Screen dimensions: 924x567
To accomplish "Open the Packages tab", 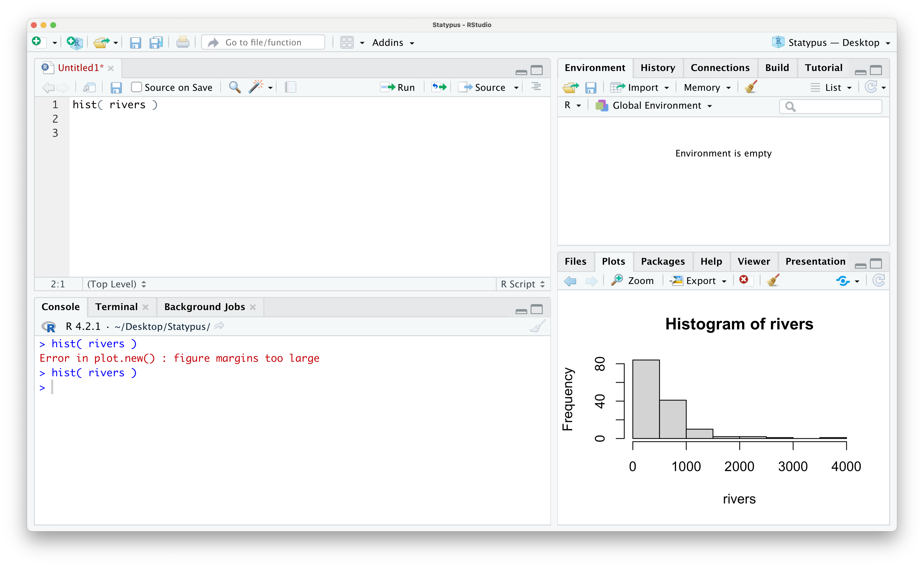I will pos(663,261).
